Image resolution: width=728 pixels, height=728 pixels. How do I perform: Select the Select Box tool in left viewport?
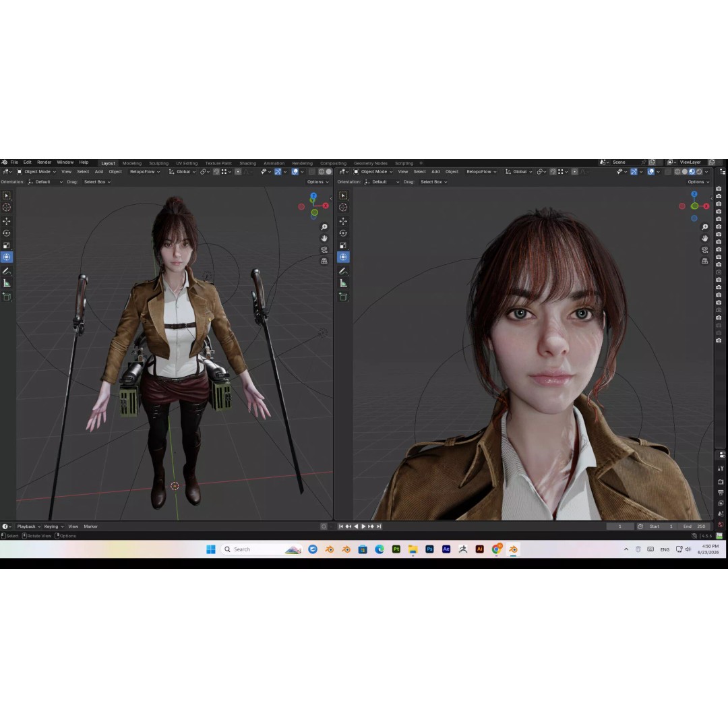pyautogui.click(x=7, y=195)
